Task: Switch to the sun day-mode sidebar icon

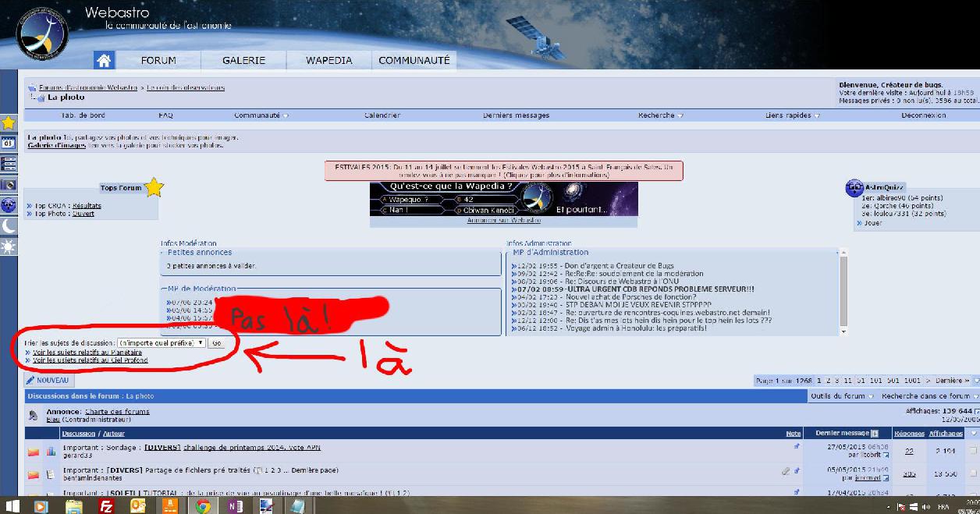Action: point(9,246)
